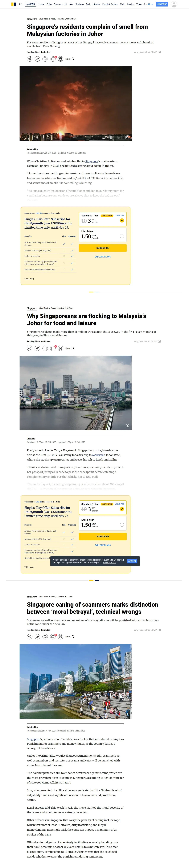Listen to the Johor factories smell article
The height and width of the screenshot is (868, 189).
70,59
